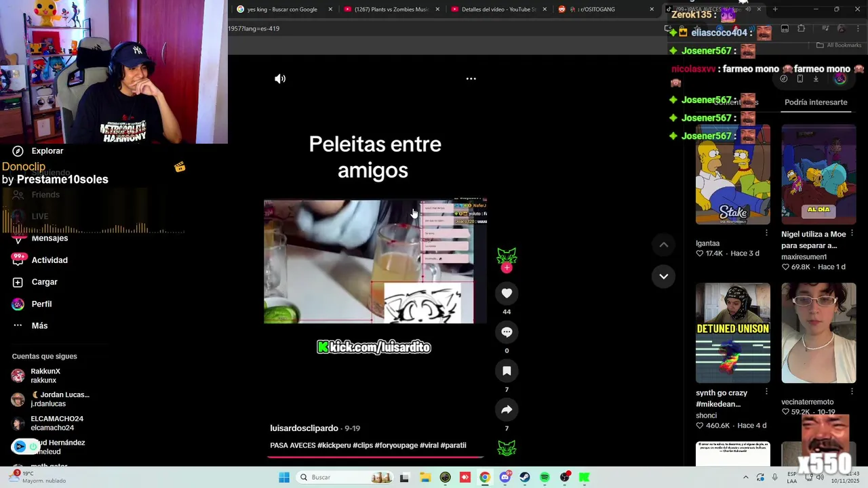Screen dimensions: 868x488
Task: Open vecinaterremoto video thumbnail
Action: (x=818, y=333)
